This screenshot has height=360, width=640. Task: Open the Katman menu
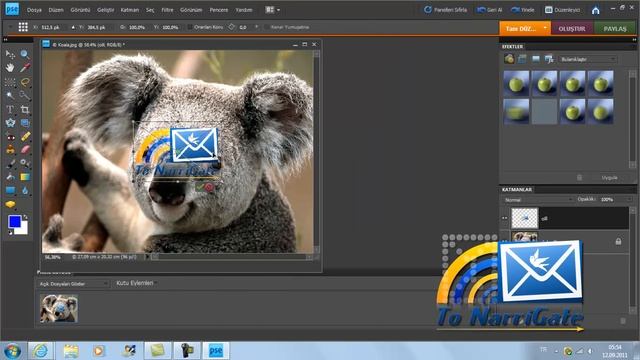point(130,10)
